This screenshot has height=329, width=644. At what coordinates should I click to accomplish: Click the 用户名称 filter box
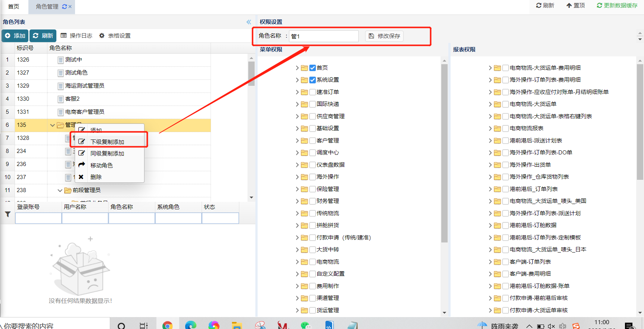pyautogui.click(x=85, y=218)
